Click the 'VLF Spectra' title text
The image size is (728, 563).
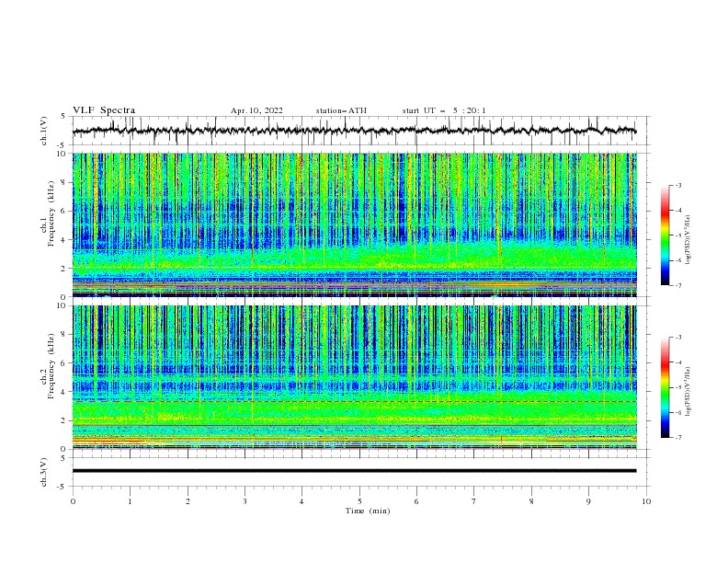click(x=104, y=110)
